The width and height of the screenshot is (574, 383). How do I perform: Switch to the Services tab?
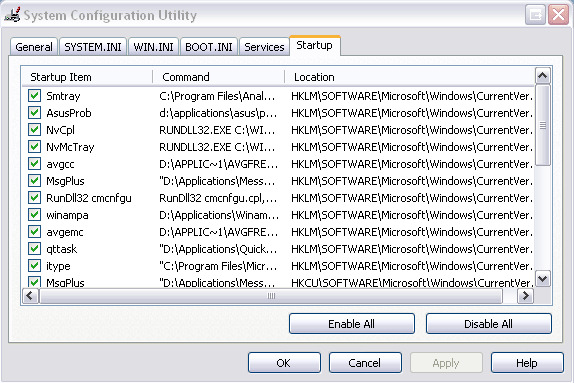coord(264,47)
